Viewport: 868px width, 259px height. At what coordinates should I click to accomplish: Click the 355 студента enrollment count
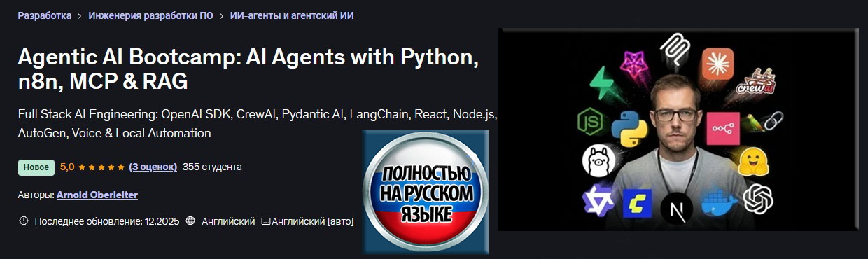pos(212,167)
